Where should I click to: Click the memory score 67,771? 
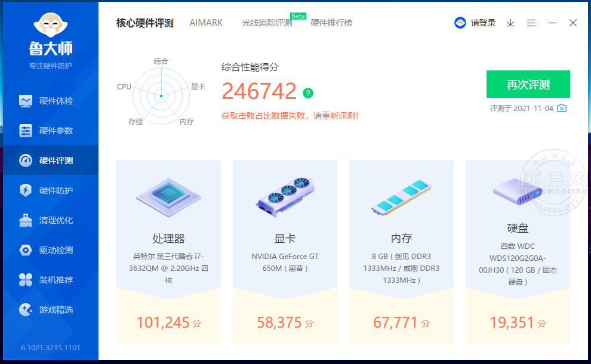click(x=401, y=323)
